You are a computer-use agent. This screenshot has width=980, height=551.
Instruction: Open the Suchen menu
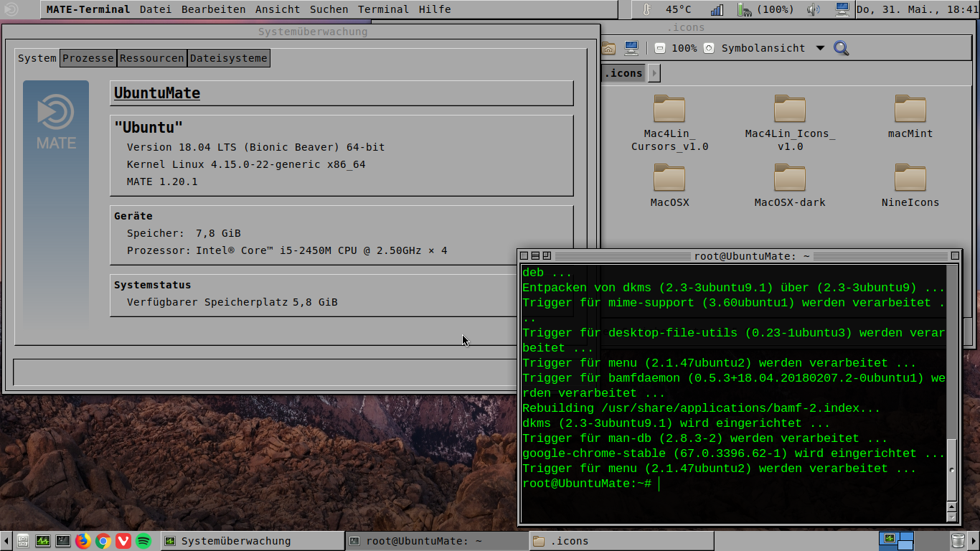(x=329, y=9)
